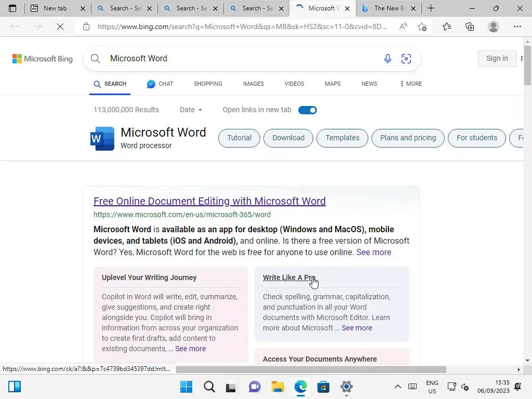Open Widgets panel on taskbar
This screenshot has height=399, width=532.
(x=15, y=387)
